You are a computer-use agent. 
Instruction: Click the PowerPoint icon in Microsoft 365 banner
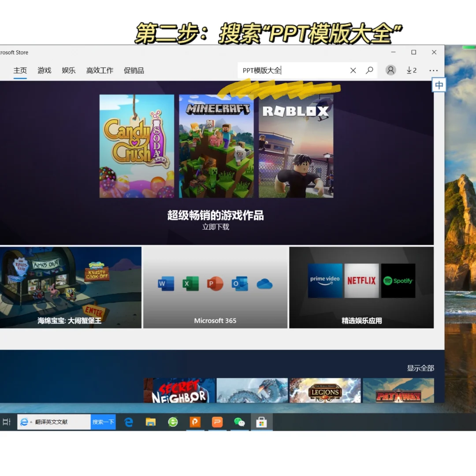215,283
